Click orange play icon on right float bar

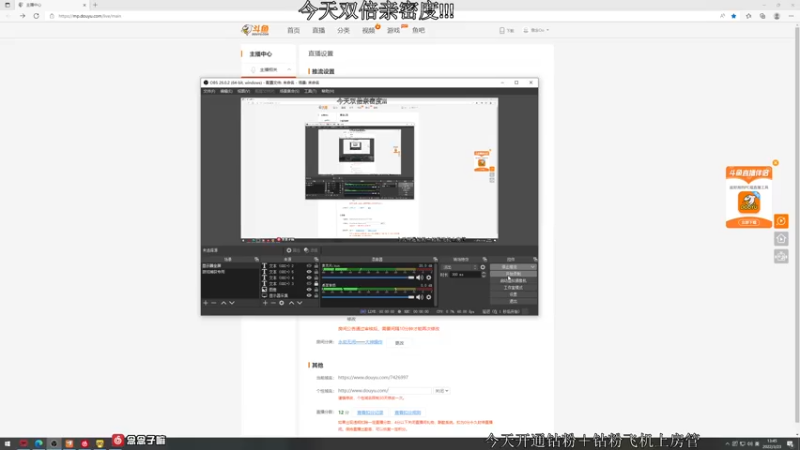click(x=781, y=221)
